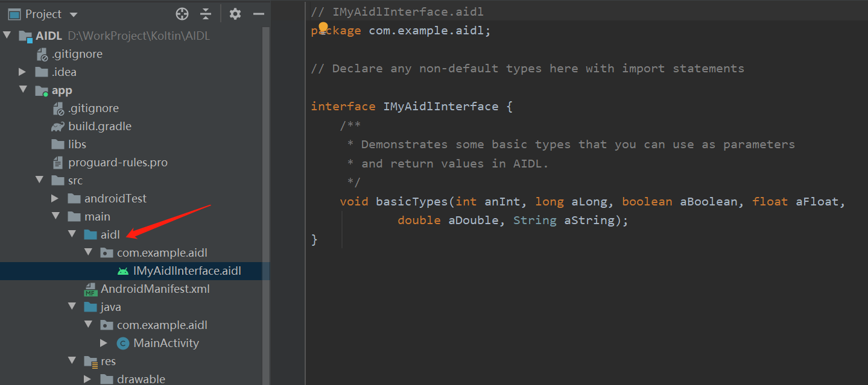Click the Android icon beside IMyAidlInterface.aidl
This screenshot has height=385, width=868.
click(x=121, y=271)
